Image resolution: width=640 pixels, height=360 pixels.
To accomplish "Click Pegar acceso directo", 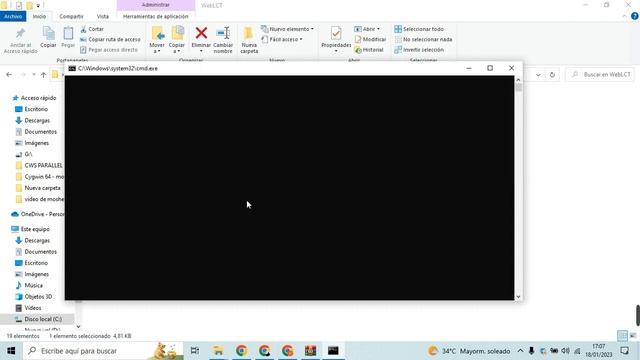I will pos(109,50).
